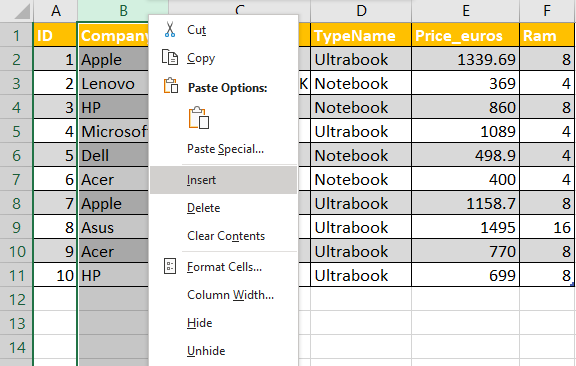
Task: Open Paste Special from the menu
Action: coord(223,149)
